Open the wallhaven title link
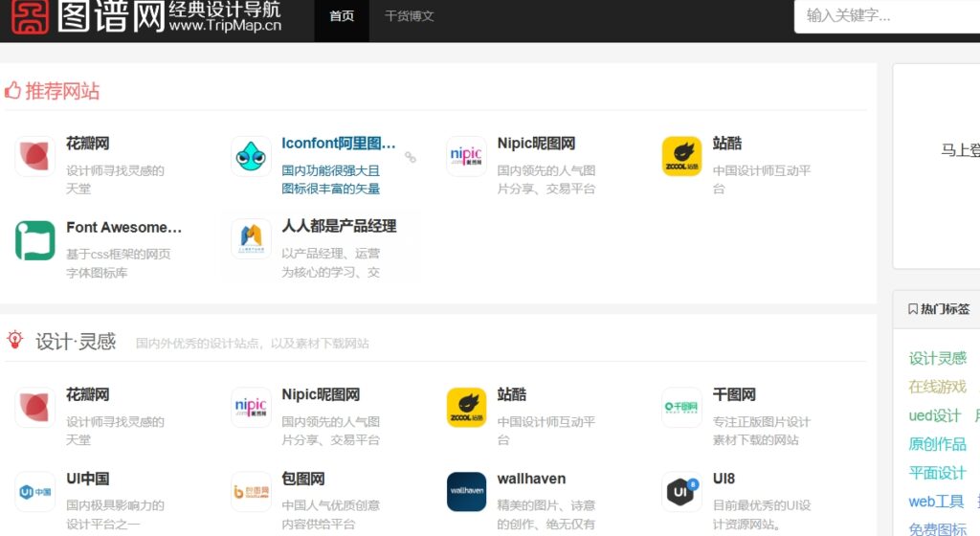 coord(531,479)
